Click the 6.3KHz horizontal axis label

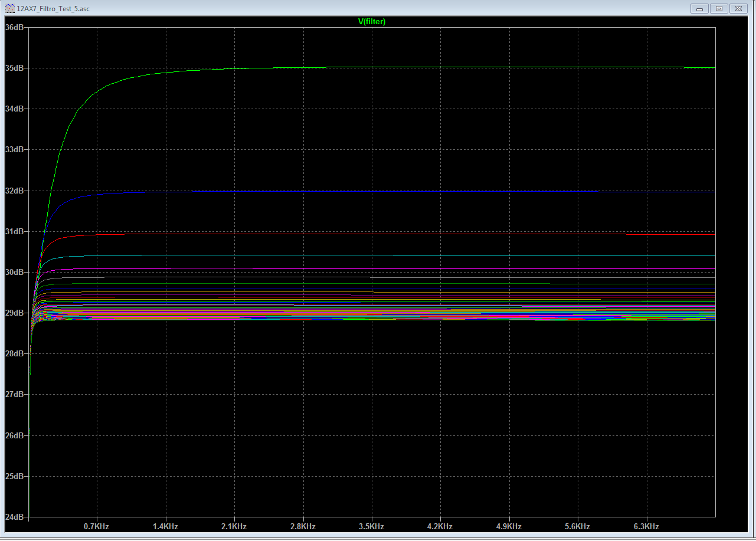(646, 526)
